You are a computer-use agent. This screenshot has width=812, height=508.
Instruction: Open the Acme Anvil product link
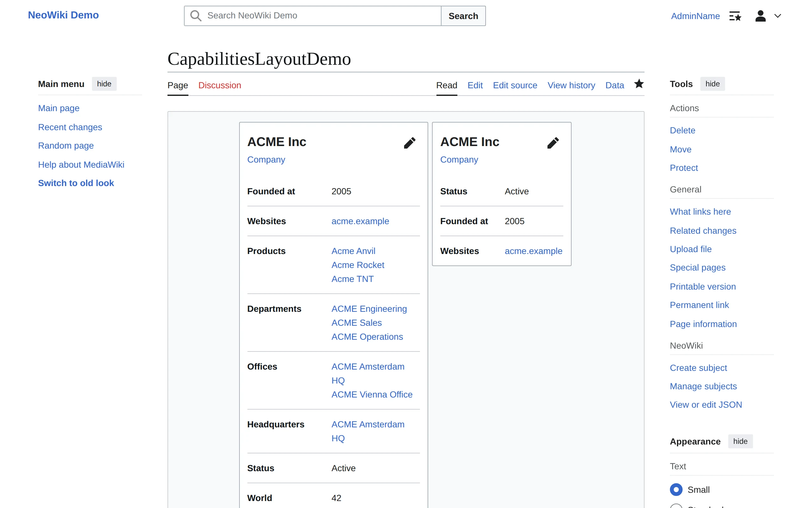(353, 251)
